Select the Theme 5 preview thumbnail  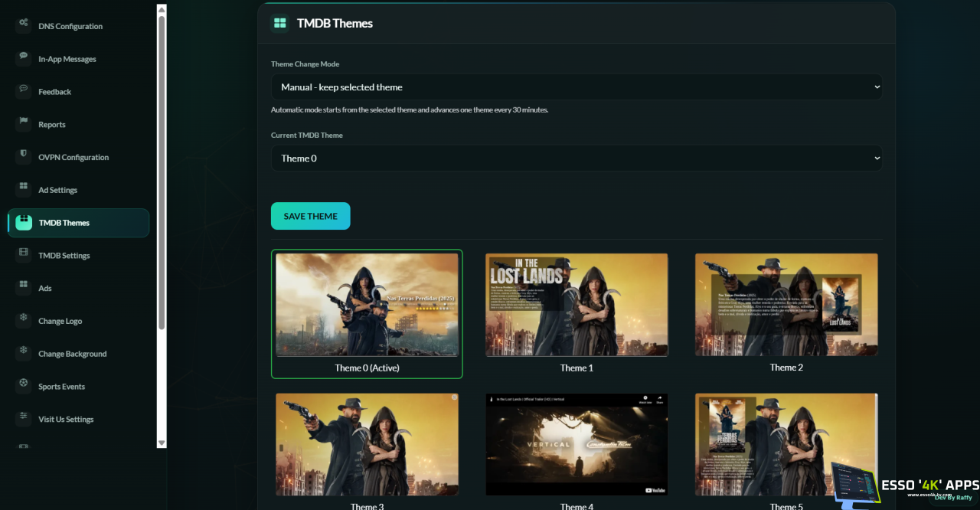[x=786, y=445]
